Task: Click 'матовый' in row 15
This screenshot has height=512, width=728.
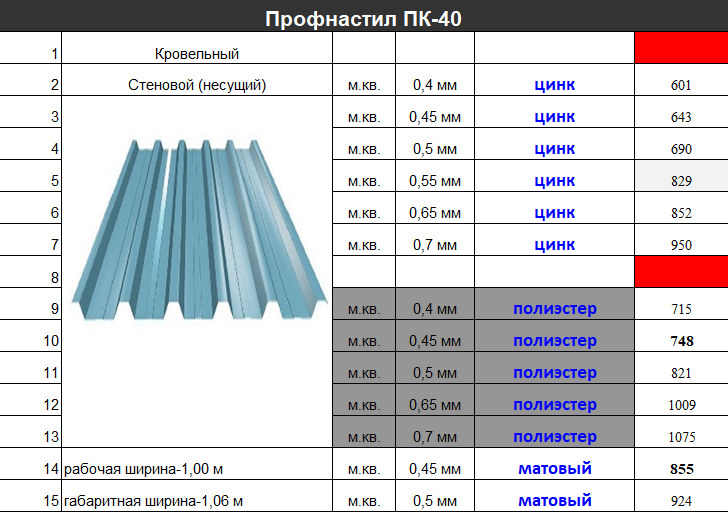Action: point(555,500)
